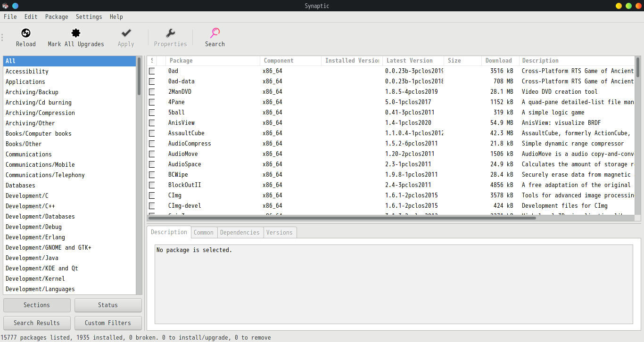The height and width of the screenshot is (342, 644).
Task: Check the AssaultCube status box
Action: pyautogui.click(x=152, y=133)
